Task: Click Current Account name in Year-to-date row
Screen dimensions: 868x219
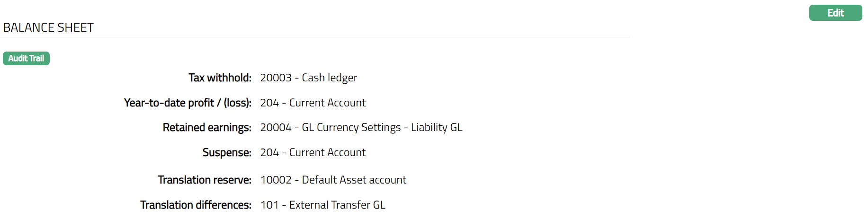Action: pyautogui.click(x=327, y=103)
